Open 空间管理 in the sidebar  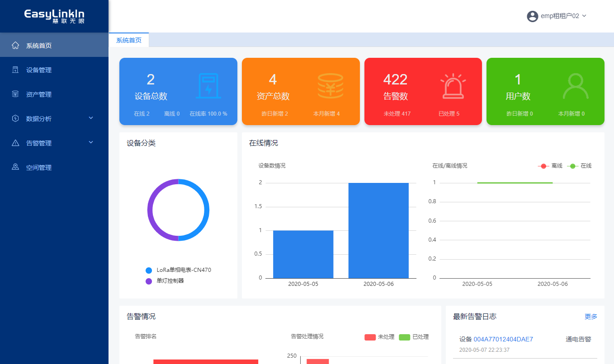coord(54,167)
